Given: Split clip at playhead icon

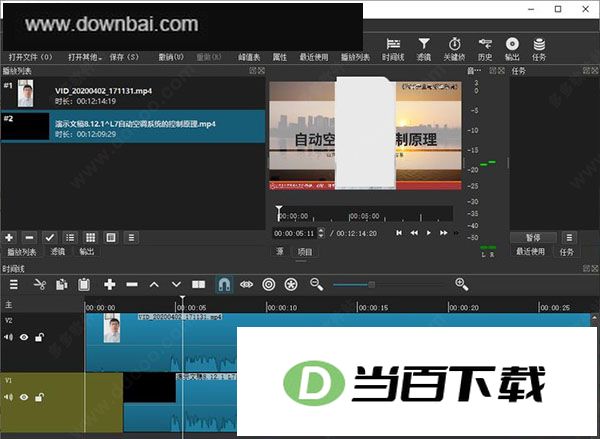Looking at the screenshot, I should click(198, 284).
